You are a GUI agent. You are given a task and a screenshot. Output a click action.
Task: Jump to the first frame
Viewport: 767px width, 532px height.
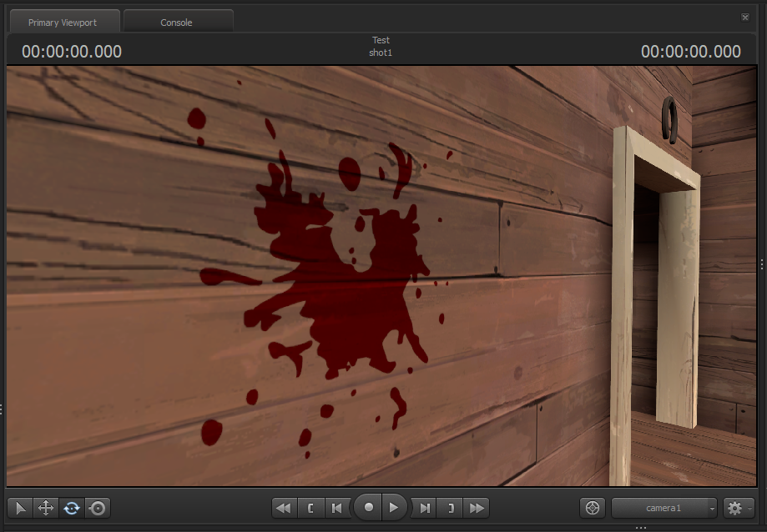coord(284,508)
